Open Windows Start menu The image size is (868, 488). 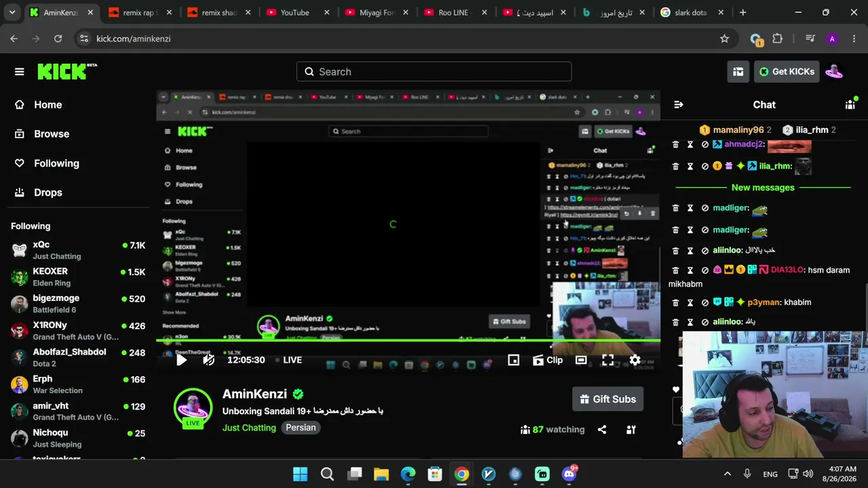pos(300,474)
